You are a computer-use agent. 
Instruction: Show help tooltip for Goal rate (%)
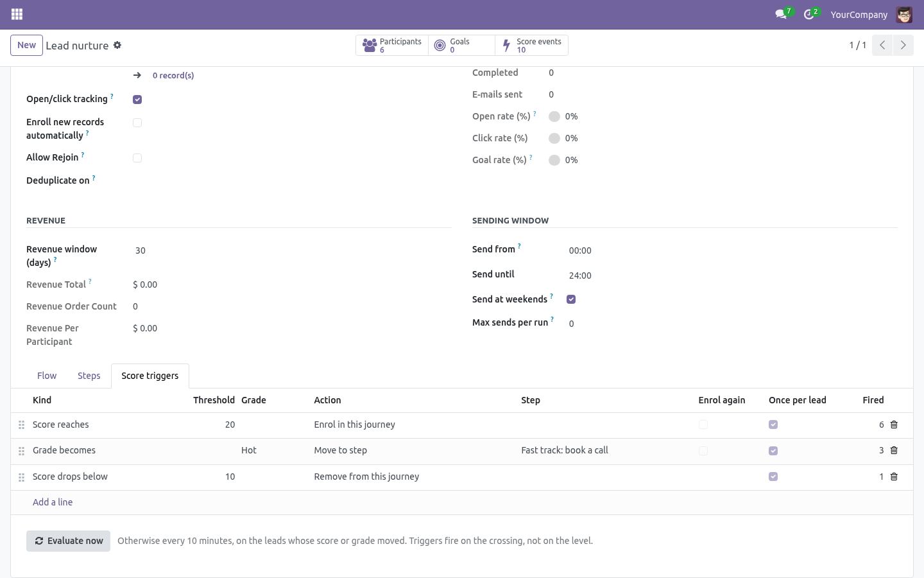pos(531,157)
